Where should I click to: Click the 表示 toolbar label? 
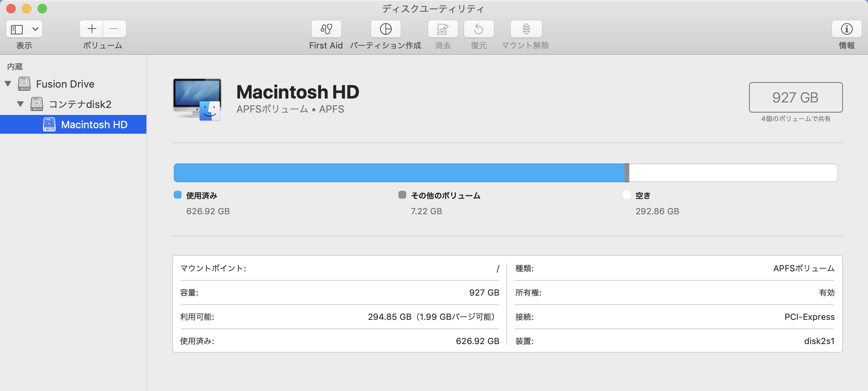coord(24,45)
